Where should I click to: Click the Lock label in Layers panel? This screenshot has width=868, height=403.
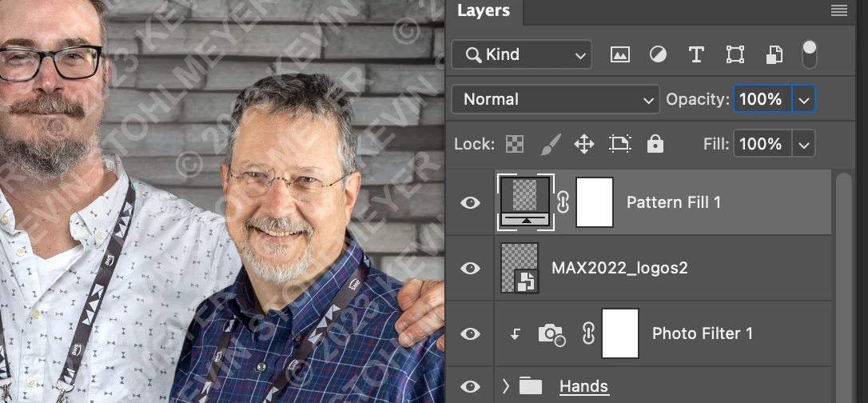click(x=475, y=145)
